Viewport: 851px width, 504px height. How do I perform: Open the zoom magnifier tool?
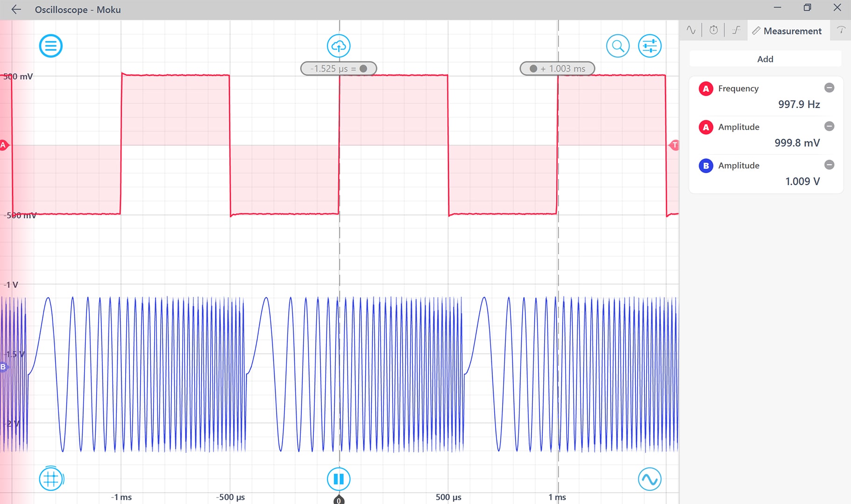point(617,45)
